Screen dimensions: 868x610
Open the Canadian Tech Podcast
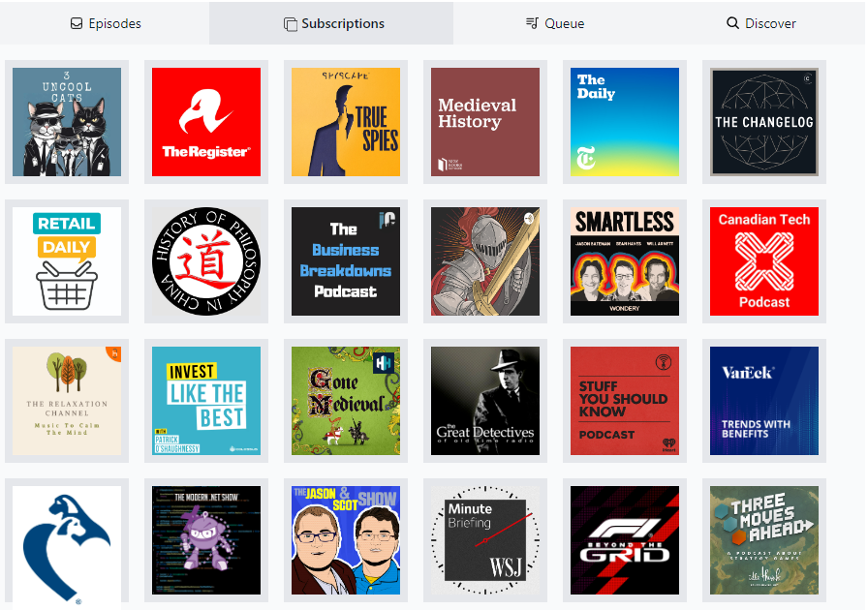764,261
